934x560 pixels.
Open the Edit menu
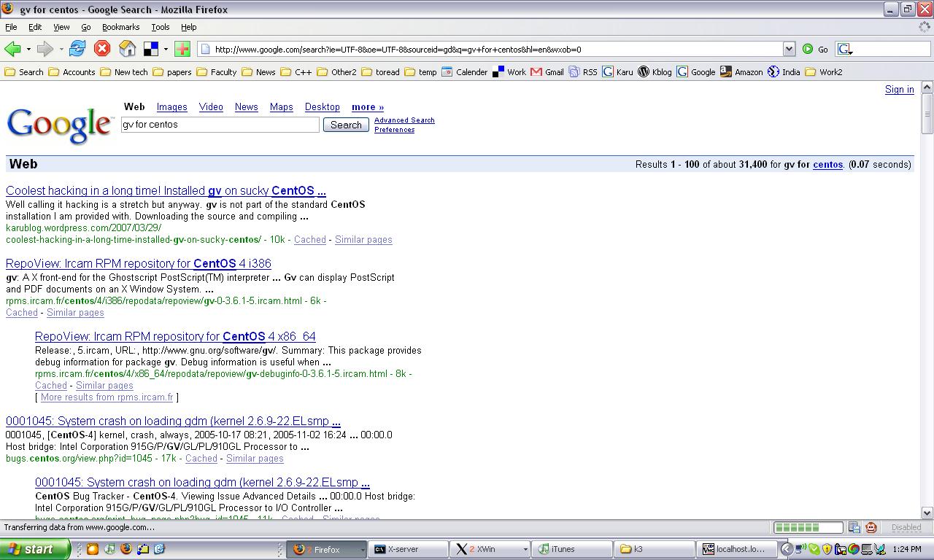35,27
